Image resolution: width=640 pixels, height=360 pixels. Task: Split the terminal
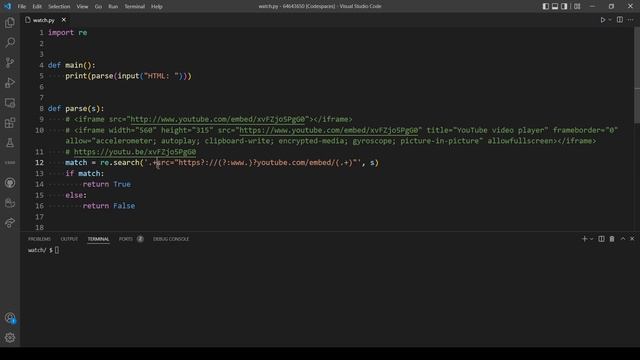tap(601, 239)
